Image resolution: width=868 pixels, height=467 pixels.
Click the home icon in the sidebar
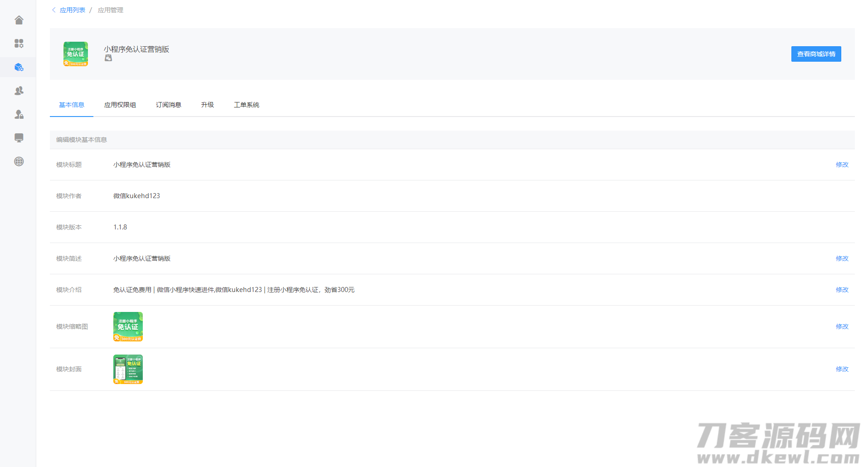coord(19,20)
